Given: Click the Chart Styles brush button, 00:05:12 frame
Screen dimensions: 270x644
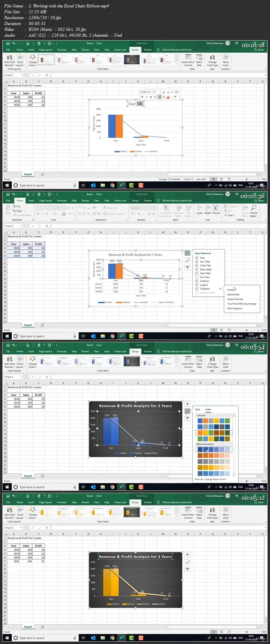Looking at the screenshot, I should coord(187,562).
